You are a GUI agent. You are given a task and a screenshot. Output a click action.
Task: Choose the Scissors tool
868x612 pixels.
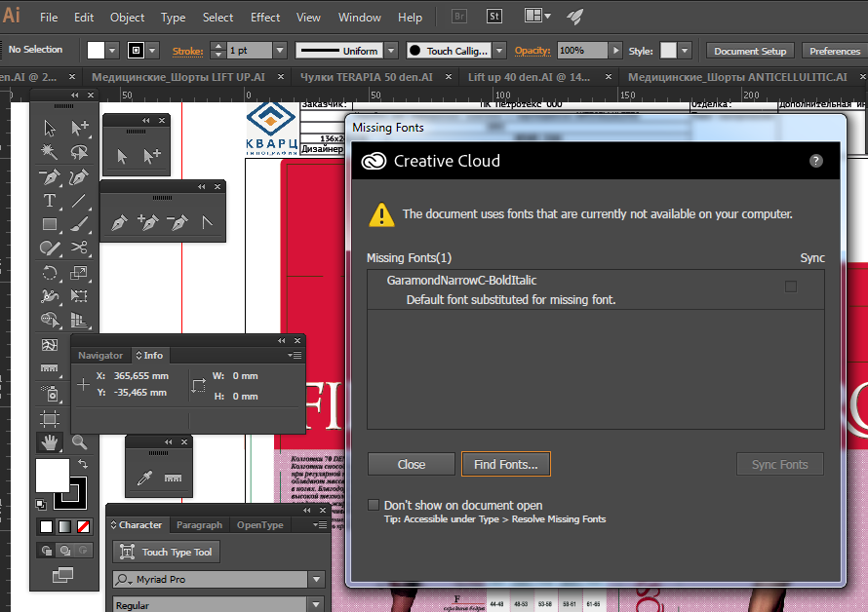79,248
